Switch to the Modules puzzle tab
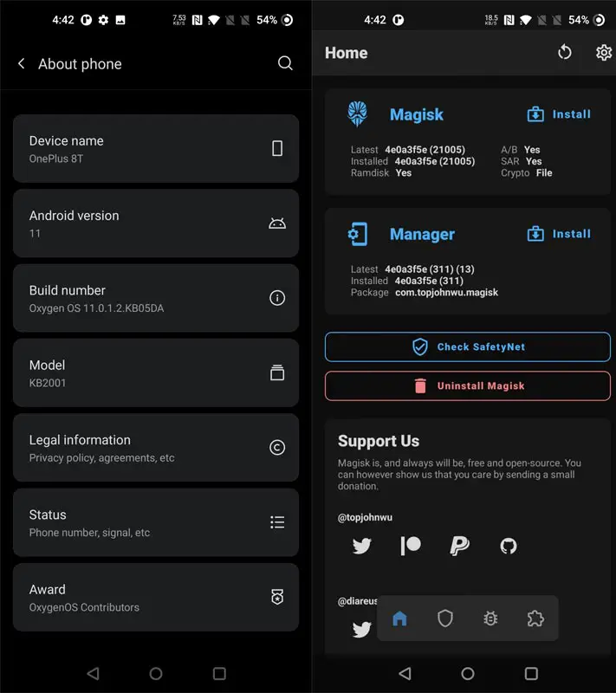Viewport: 616px width, 693px height. pyautogui.click(x=535, y=619)
